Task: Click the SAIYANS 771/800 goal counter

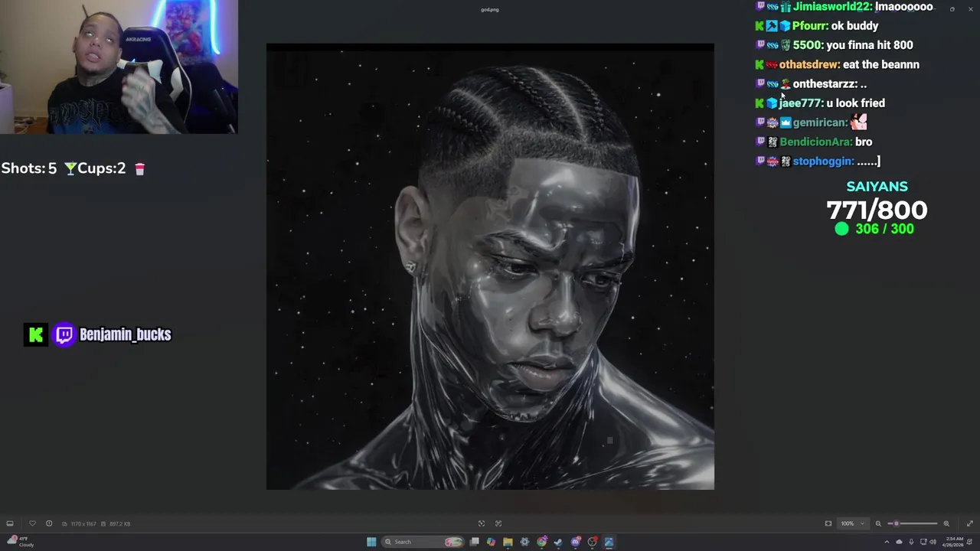Action: (x=877, y=201)
